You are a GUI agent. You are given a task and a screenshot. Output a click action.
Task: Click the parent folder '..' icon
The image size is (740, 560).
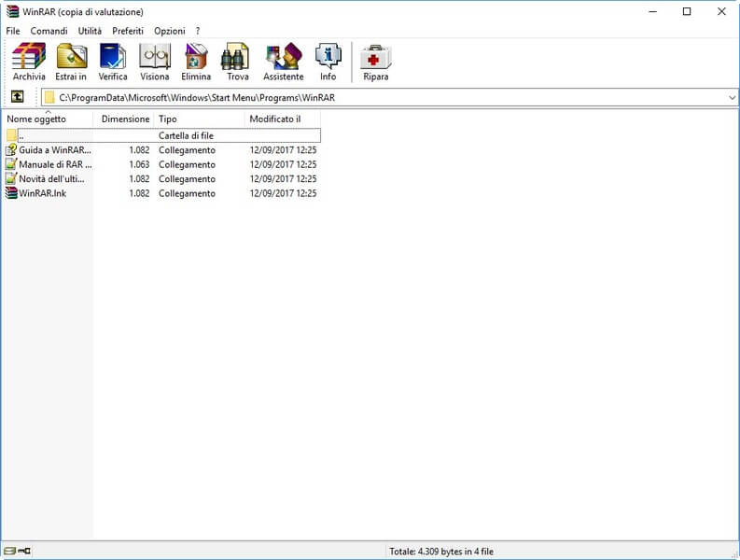click(11, 135)
